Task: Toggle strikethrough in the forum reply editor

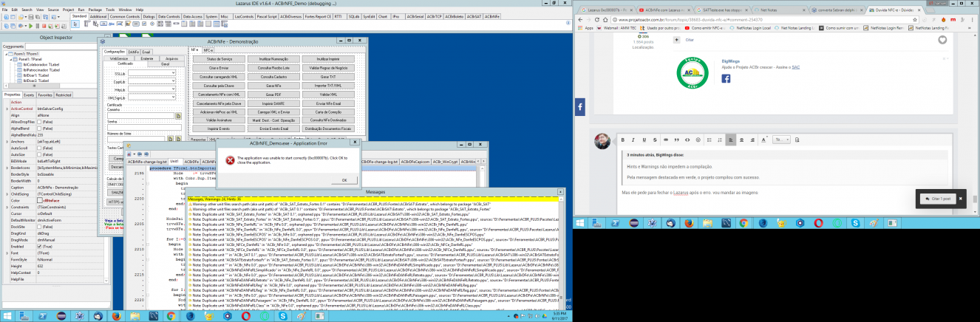Action: 655,140
